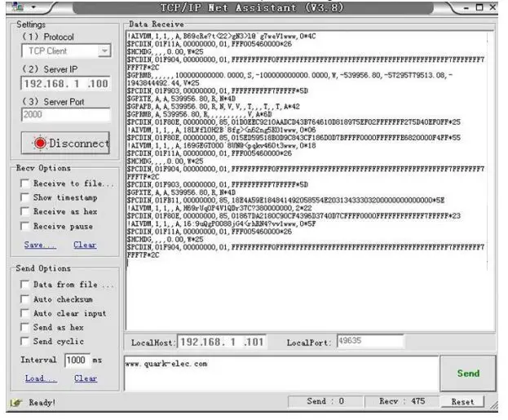Screen dimensions: 508x420
Task: Toggle Receive pause checkbox
Action: [25, 226]
